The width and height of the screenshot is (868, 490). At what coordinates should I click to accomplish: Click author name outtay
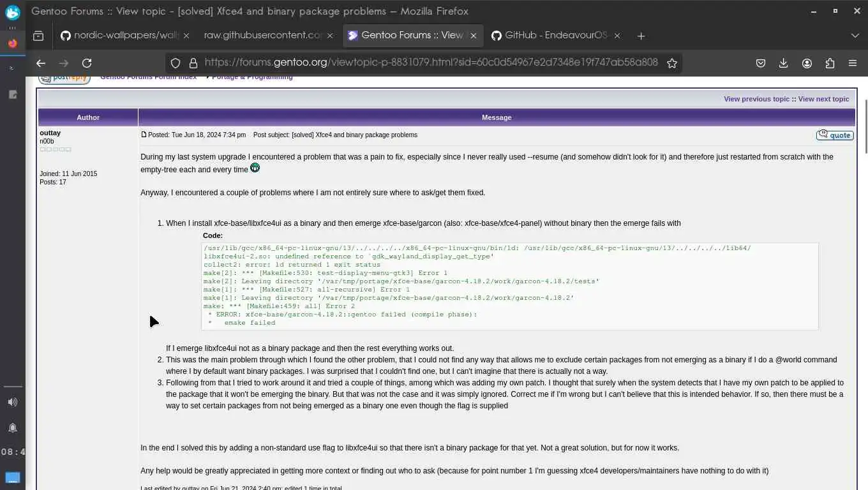[x=50, y=133]
